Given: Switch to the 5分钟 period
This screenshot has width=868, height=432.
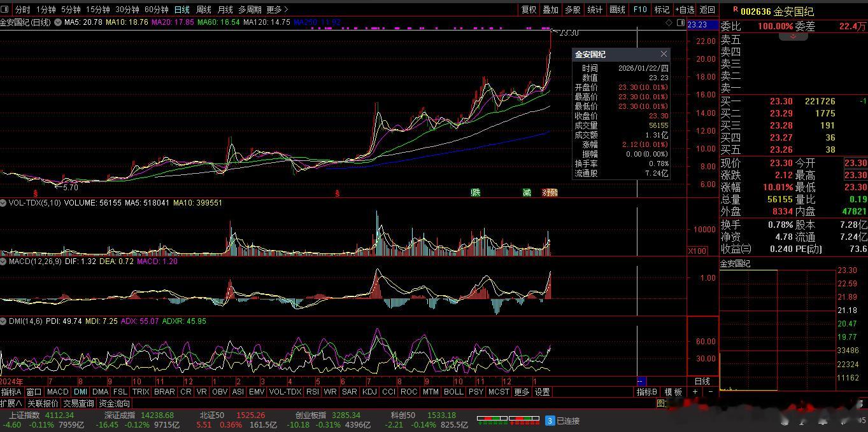Looking at the screenshot, I should click(x=71, y=10).
